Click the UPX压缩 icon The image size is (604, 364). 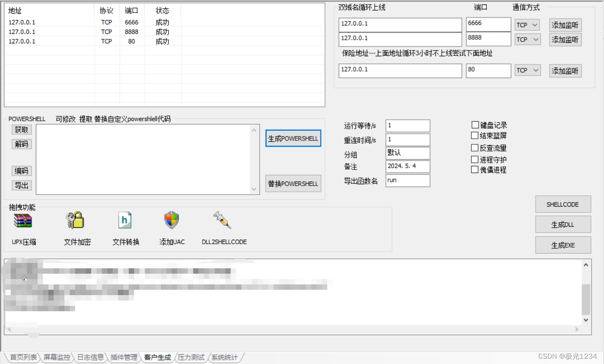(23, 221)
